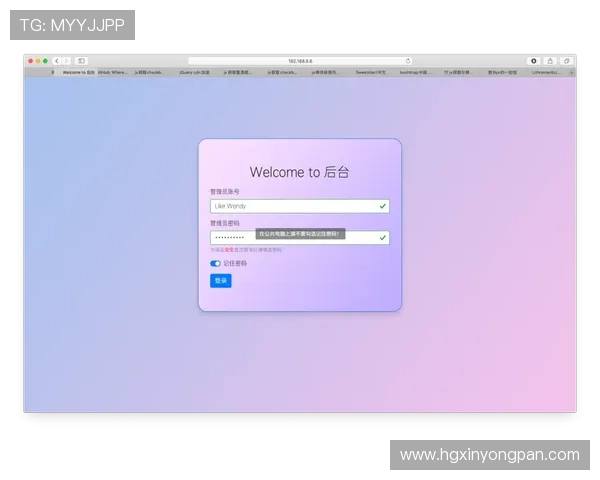
Task: Click green checkmark in the password field
Action: pyautogui.click(x=382, y=238)
